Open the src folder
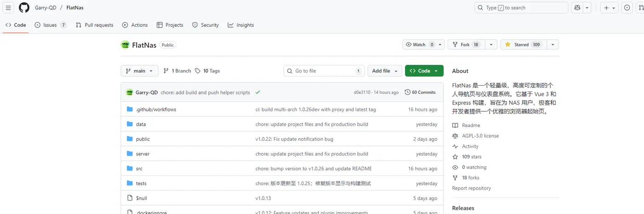This screenshot has height=214, width=644. (x=139, y=168)
